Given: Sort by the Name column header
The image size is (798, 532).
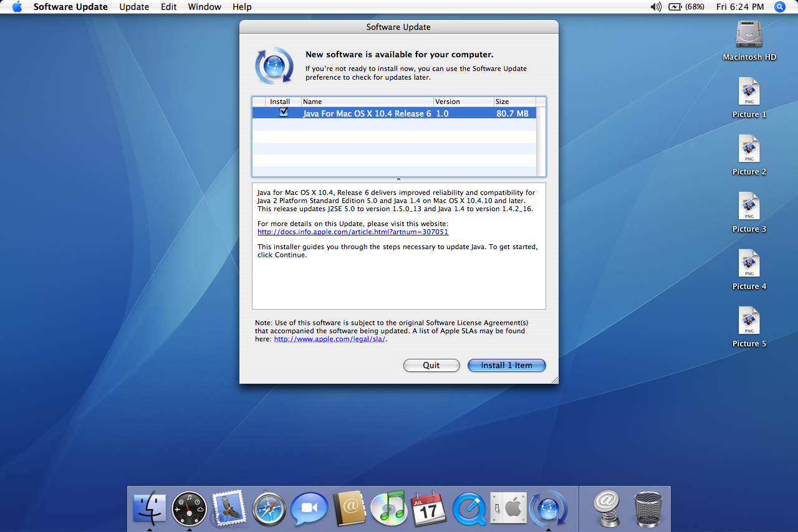Looking at the screenshot, I should [367, 102].
